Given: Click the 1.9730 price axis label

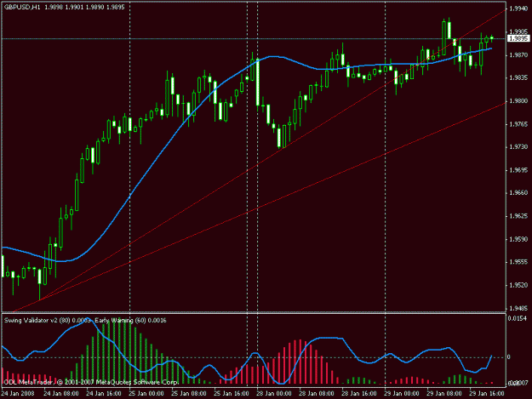Looking at the screenshot, I should tap(518, 147).
